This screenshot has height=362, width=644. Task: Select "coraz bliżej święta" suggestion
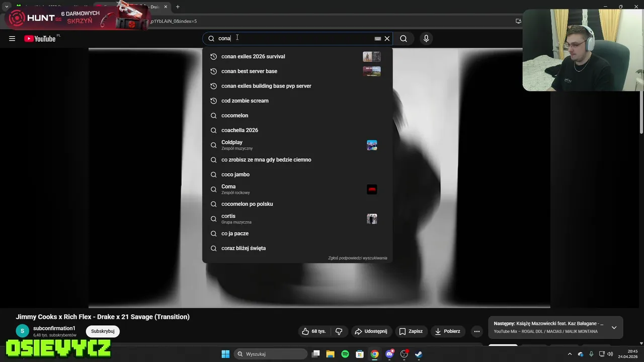click(x=297, y=248)
